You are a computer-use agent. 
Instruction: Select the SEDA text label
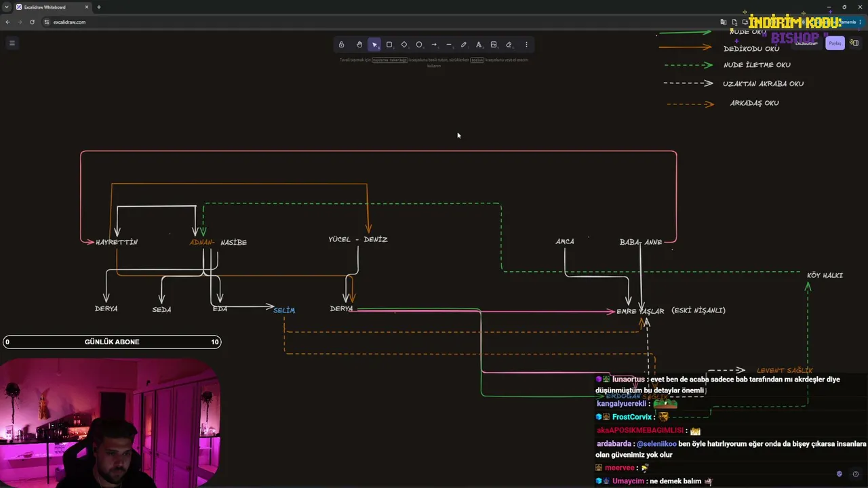click(x=161, y=309)
